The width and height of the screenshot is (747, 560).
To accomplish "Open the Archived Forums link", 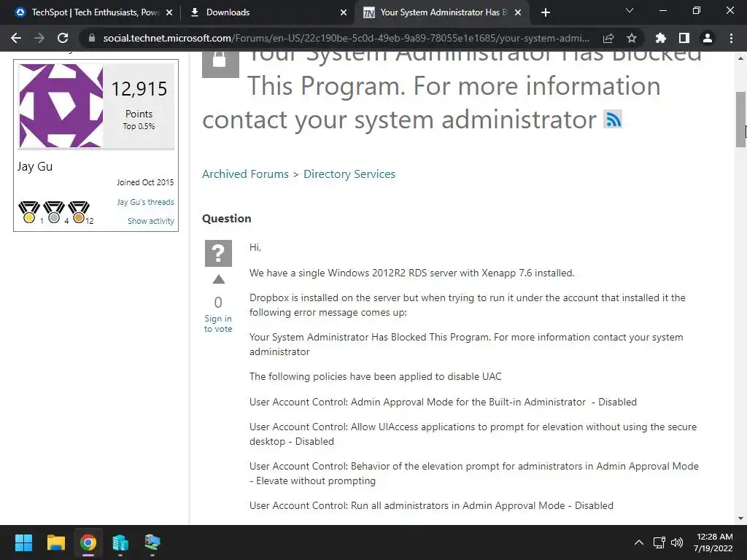I will coord(245,174).
